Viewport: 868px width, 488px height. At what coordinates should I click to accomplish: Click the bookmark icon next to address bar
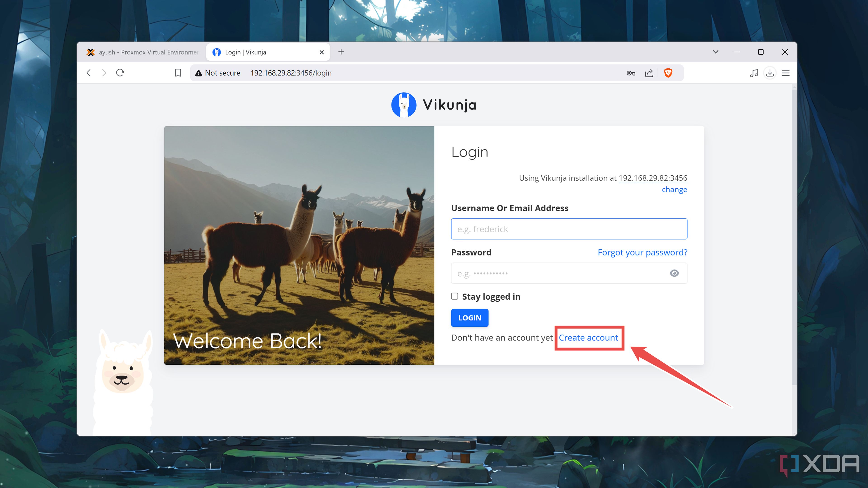pos(178,73)
